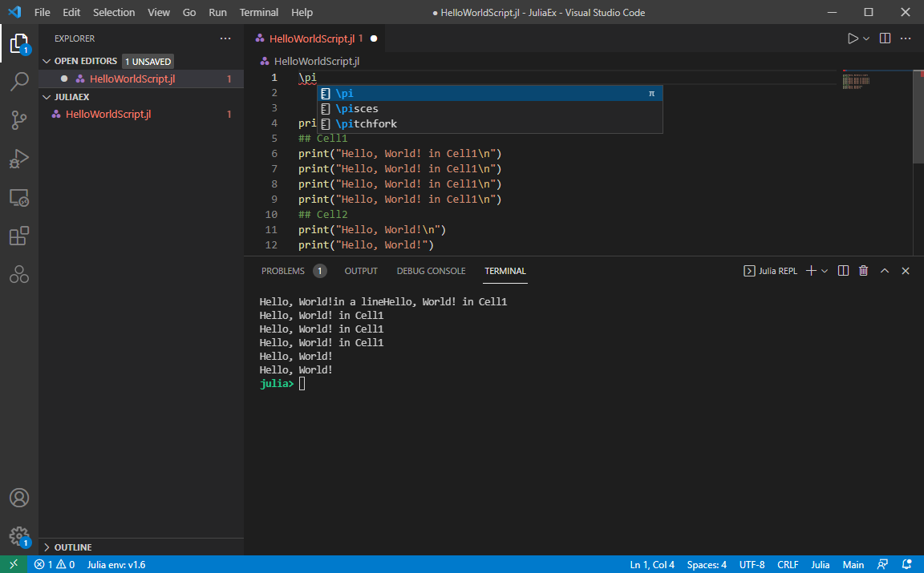Click Julia language mode indicator
Screen dimensions: 924x573
(820, 564)
